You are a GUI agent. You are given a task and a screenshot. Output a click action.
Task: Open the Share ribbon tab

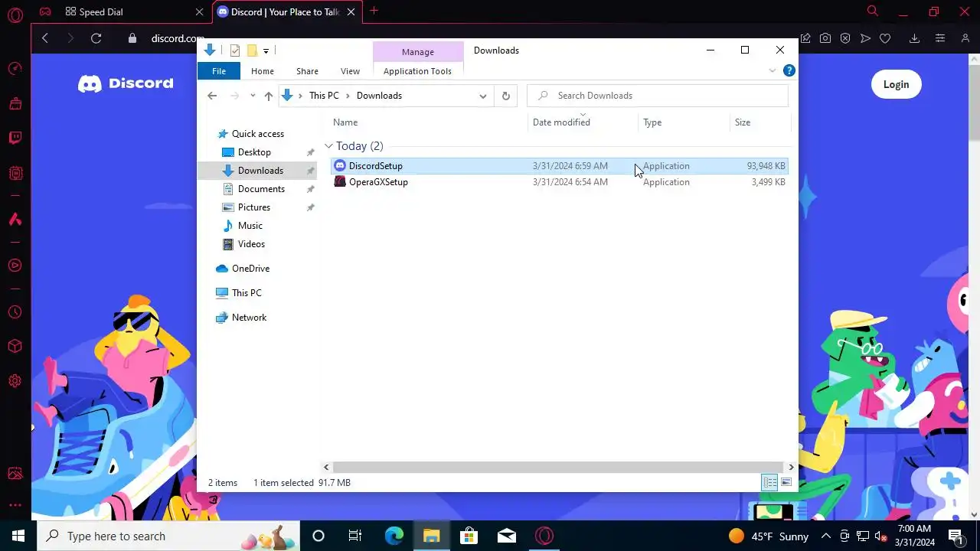307,71
